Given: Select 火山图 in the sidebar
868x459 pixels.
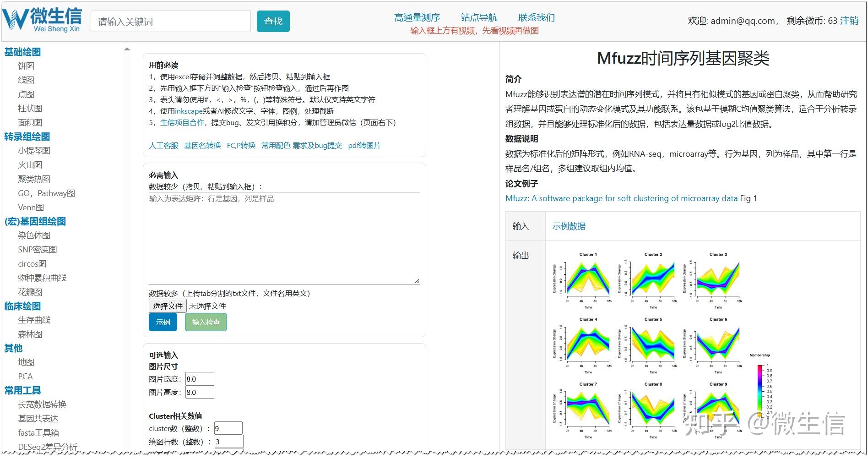Looking at the screenshot, I should pyautogui.click(x=31, y=164).
